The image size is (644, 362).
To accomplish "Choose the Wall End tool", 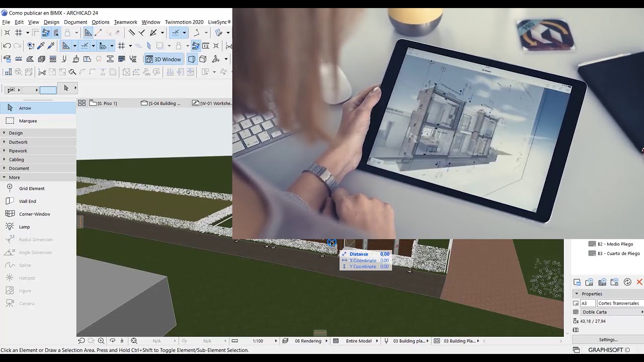I will point(38,201).
